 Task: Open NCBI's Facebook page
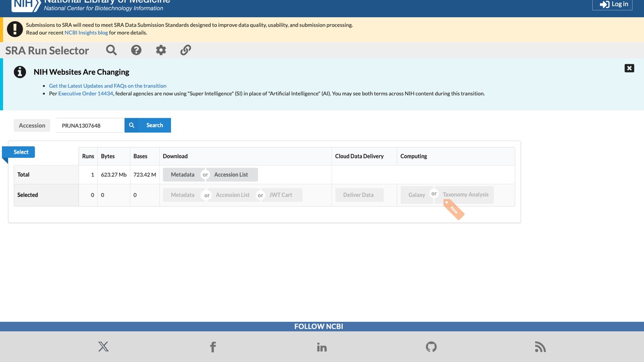[213, 346]
